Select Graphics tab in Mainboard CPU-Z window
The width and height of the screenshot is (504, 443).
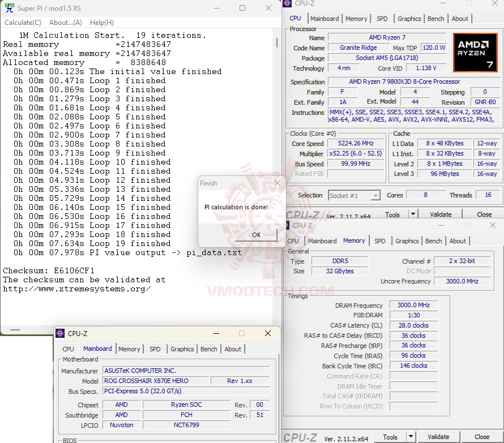182,349
